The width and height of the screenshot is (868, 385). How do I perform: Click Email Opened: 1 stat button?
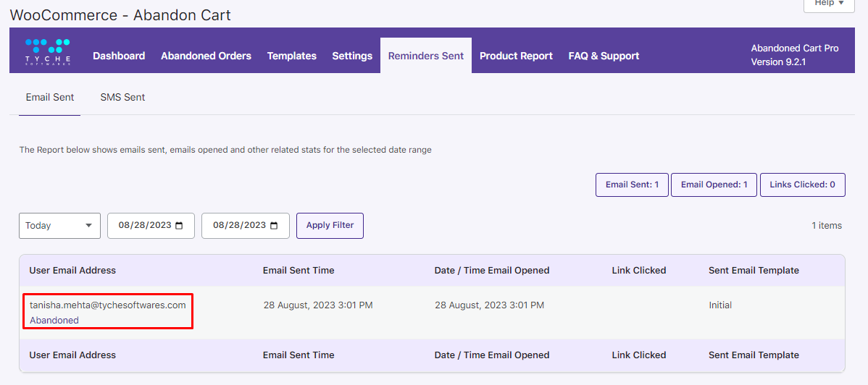tap(714, 185)
